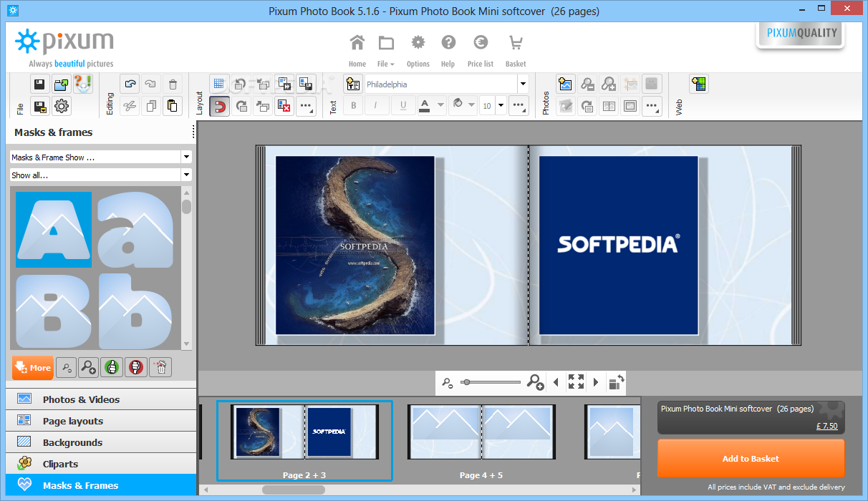
Task: Toggle the snap magnet in Layout group
Action: tap(219, 106)
